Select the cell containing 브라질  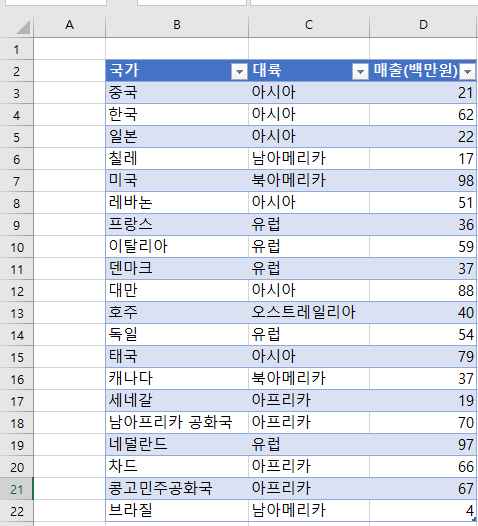[177, 511]
